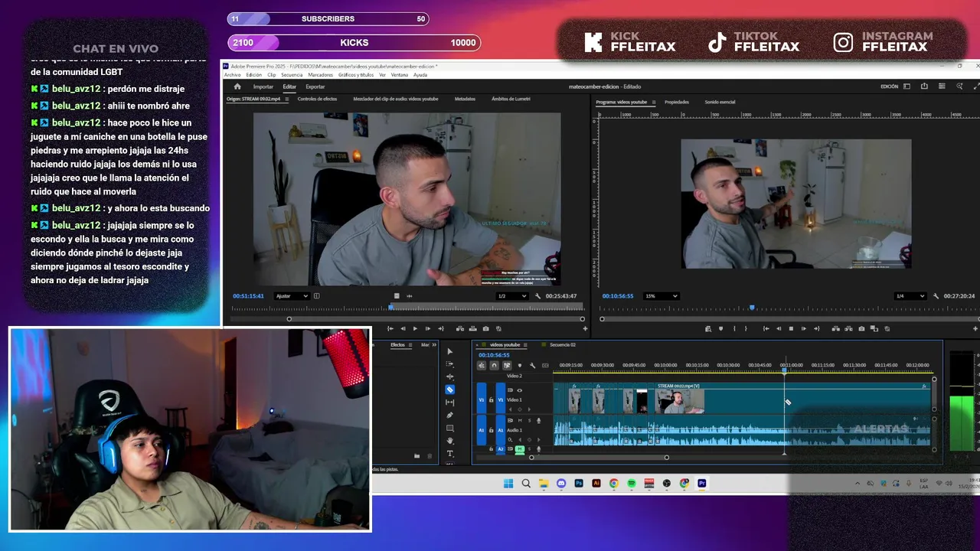Solo the Audio 1 track
The height and width of the screenshot is (551, 980).
530,421
